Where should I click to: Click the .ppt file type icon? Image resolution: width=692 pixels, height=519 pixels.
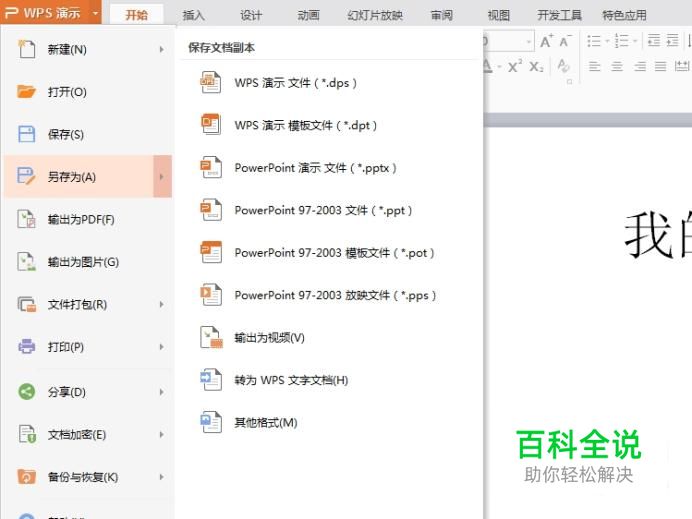[211, 210]
